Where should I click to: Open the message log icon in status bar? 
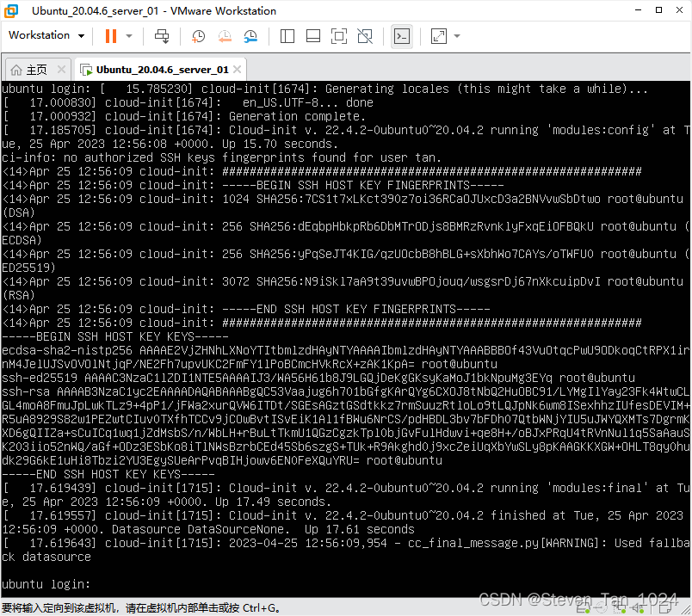click(665, 607)
